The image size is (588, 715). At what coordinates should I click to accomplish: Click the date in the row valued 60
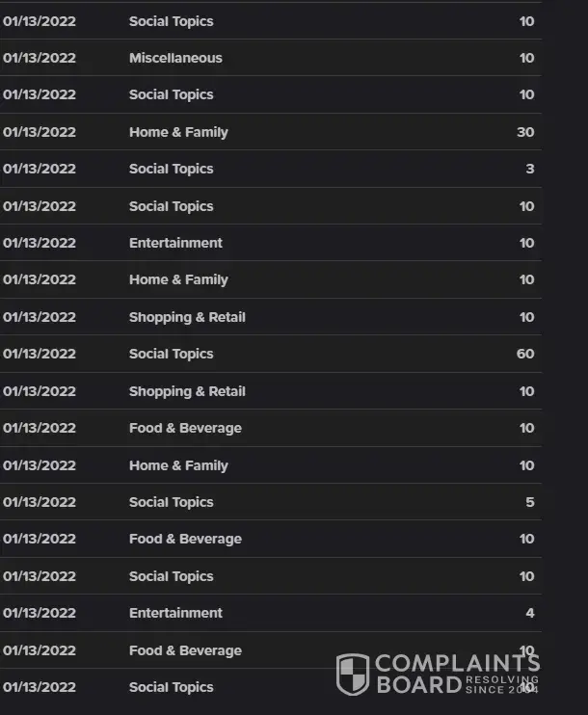click(40, 354)
